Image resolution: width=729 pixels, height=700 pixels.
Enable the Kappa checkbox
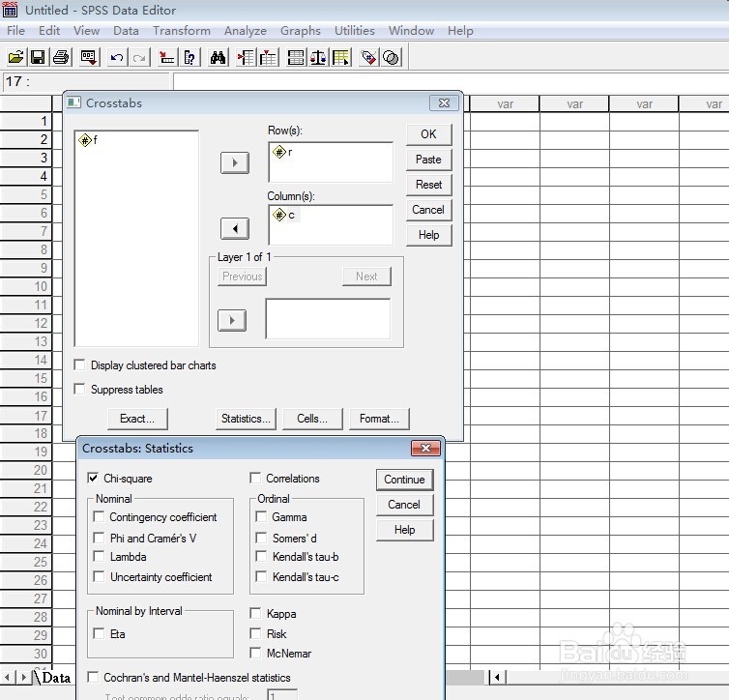[255, 614]
